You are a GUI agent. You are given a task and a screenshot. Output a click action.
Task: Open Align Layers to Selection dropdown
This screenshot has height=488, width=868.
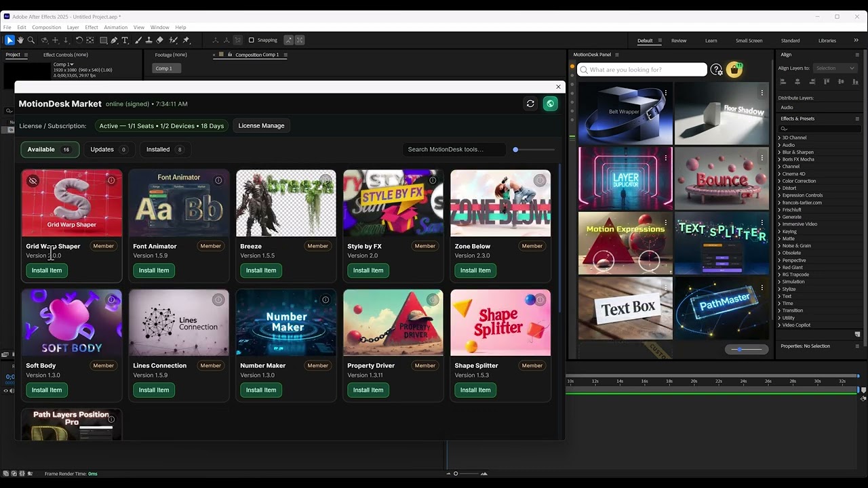click(835, 68)
